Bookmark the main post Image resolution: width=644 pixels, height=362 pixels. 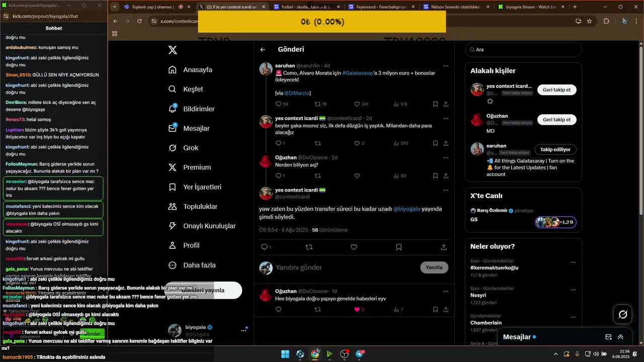[x=398, y=247]
